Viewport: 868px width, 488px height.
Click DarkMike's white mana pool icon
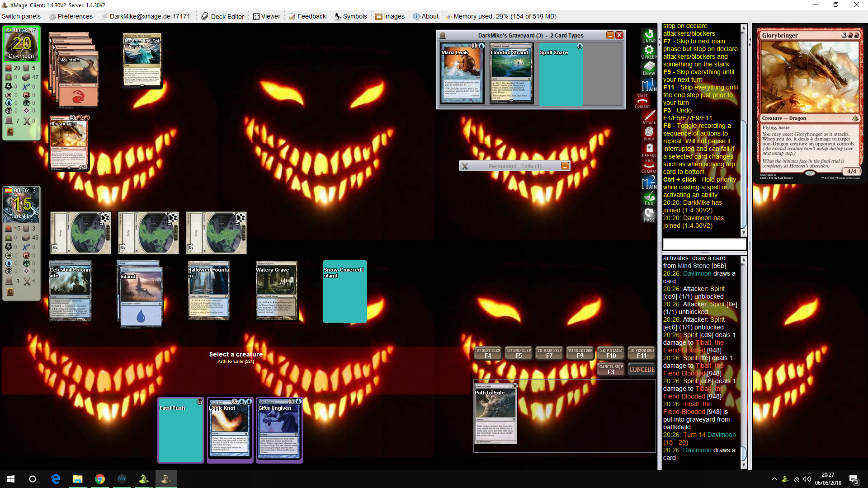(9, 255)
